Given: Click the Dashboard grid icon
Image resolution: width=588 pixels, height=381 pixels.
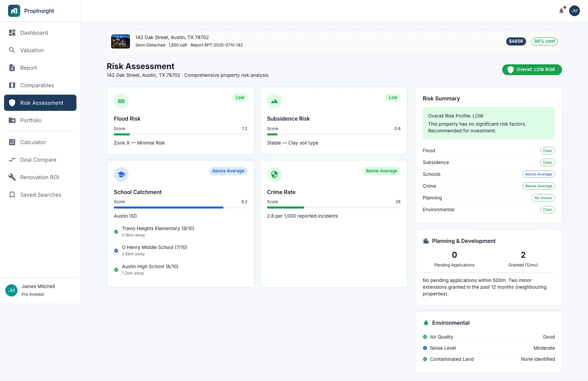Looking at the screenshot, I should tap(12, 33).
